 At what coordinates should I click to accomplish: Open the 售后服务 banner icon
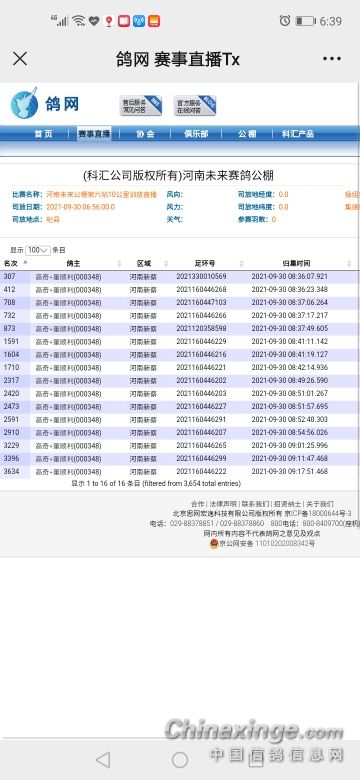[x=141, y=105]
